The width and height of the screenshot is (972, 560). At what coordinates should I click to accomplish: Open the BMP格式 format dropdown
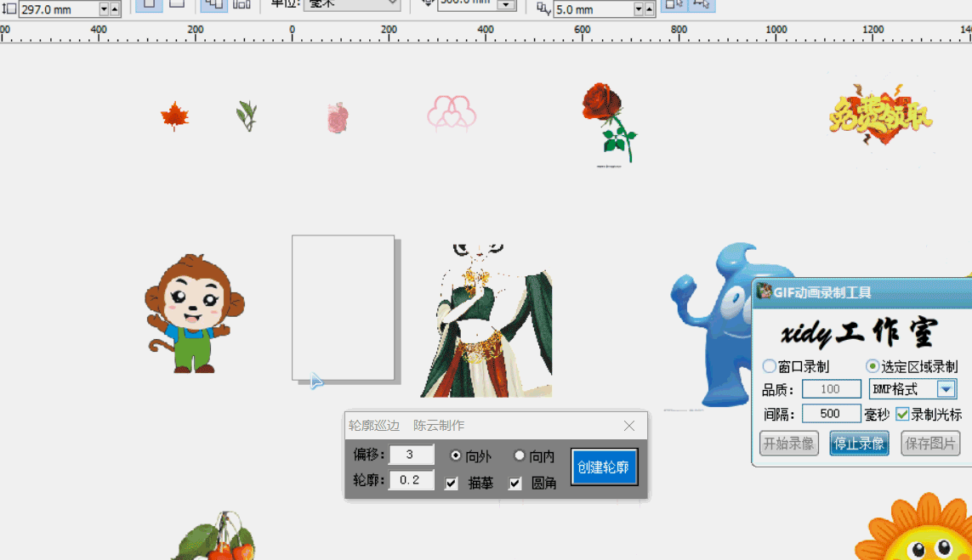[946, 389]
